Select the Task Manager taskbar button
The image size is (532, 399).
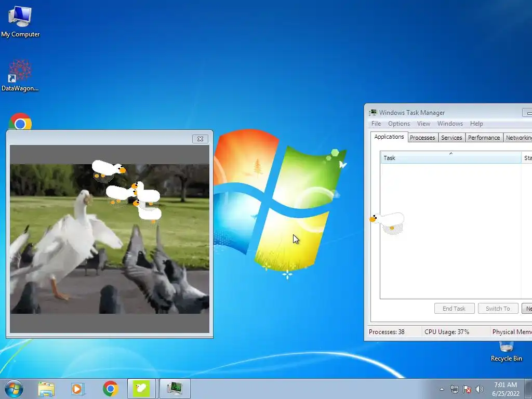click(175, 389)
